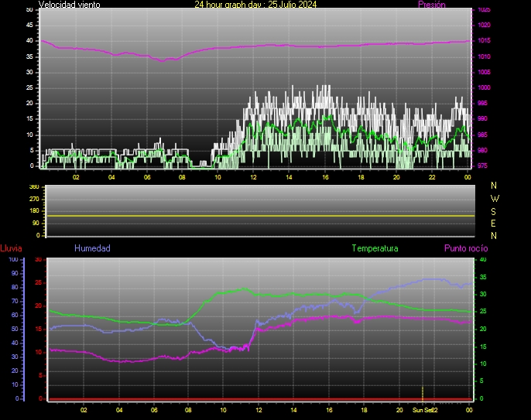Image resolution: width=531 pixels, height=420 pixels.
Task: Select "180" on the wind direction axis
Action: 34,211
